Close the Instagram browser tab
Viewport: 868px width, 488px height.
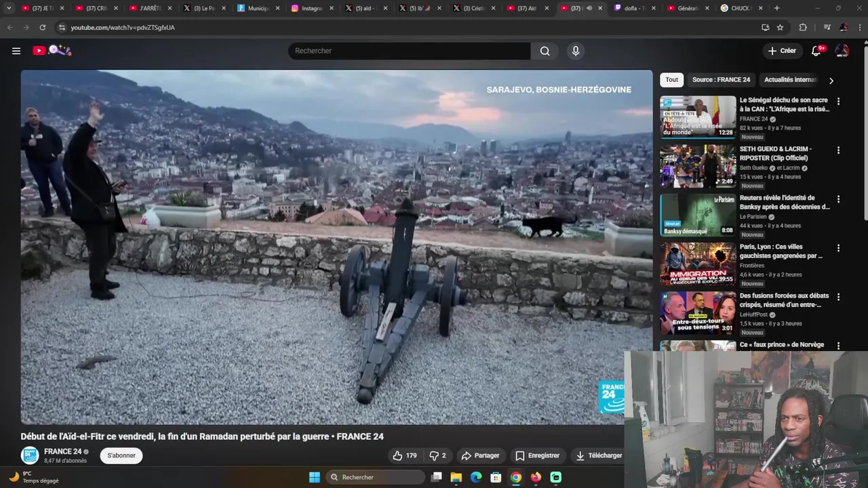(x=332, y=8)
